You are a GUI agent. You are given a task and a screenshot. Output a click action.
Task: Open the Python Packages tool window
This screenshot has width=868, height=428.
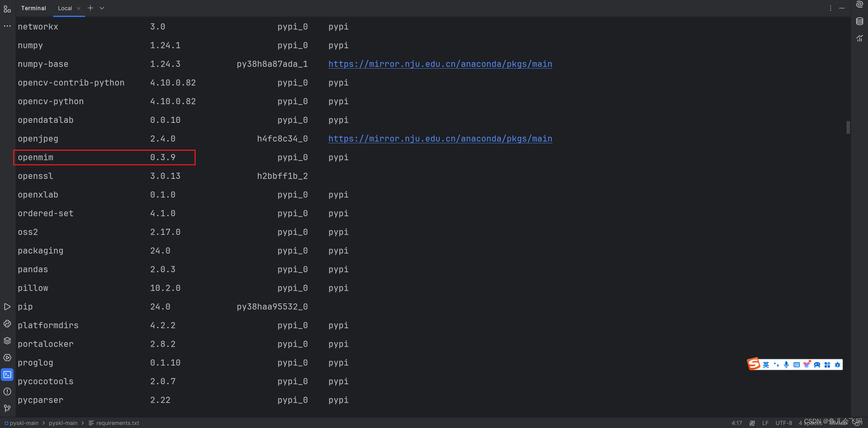[x=7, y=340]
